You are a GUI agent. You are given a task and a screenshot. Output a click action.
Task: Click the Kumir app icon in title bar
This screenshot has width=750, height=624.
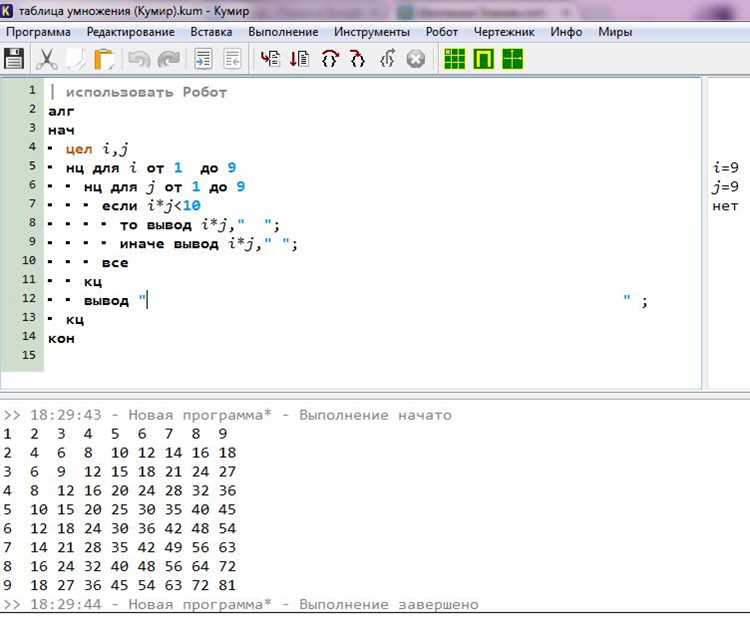coord(7,10)
